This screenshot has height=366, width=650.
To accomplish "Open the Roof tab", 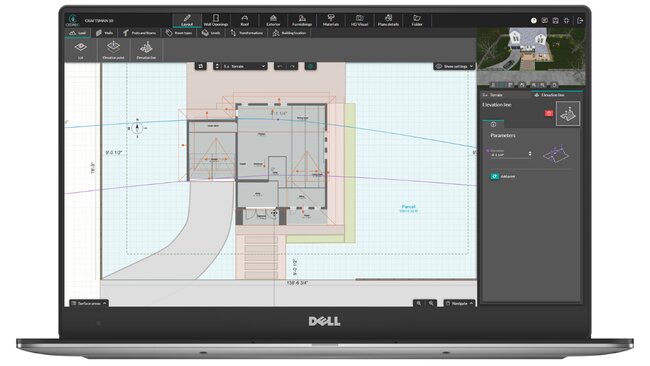I will tap(245, 20).
